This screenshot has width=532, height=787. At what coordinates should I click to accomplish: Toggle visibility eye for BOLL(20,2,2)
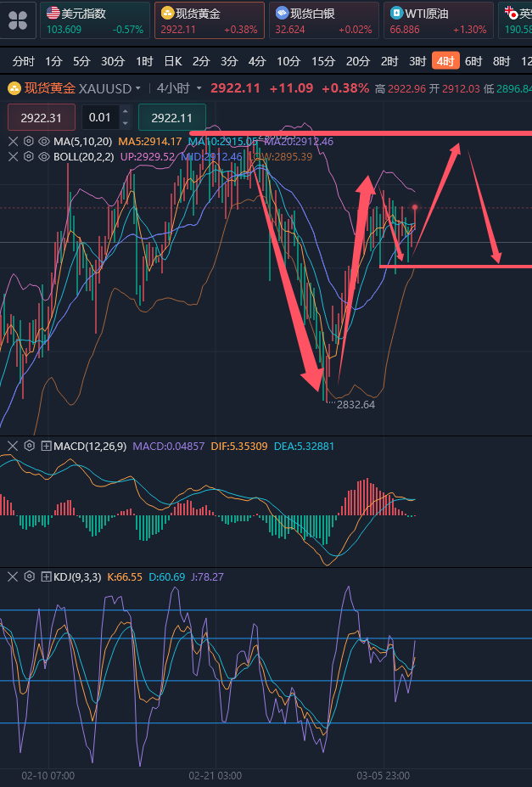(44, 157)
